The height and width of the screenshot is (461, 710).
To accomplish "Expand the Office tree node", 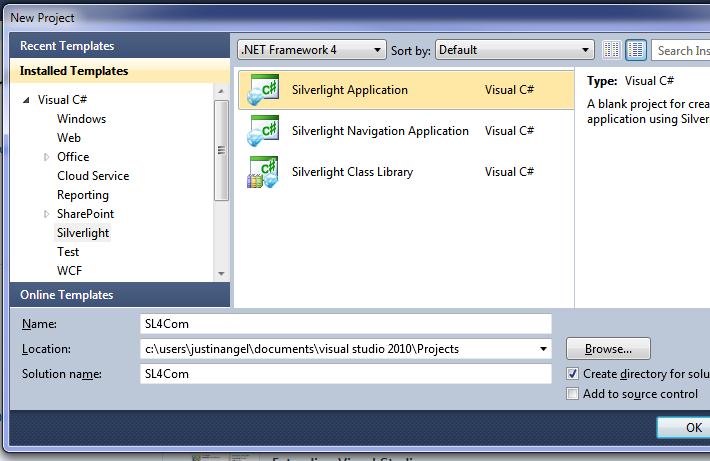I will click(x=46, y=157).
